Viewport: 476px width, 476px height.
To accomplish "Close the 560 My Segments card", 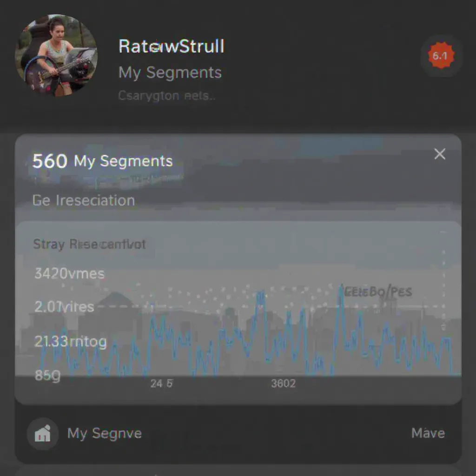I will [440, 154].
